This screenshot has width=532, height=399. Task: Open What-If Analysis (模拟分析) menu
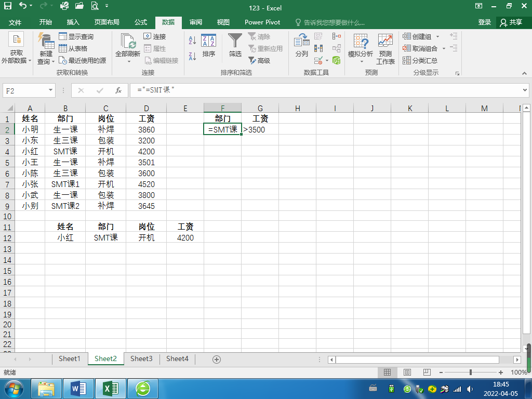pos(361,48)
